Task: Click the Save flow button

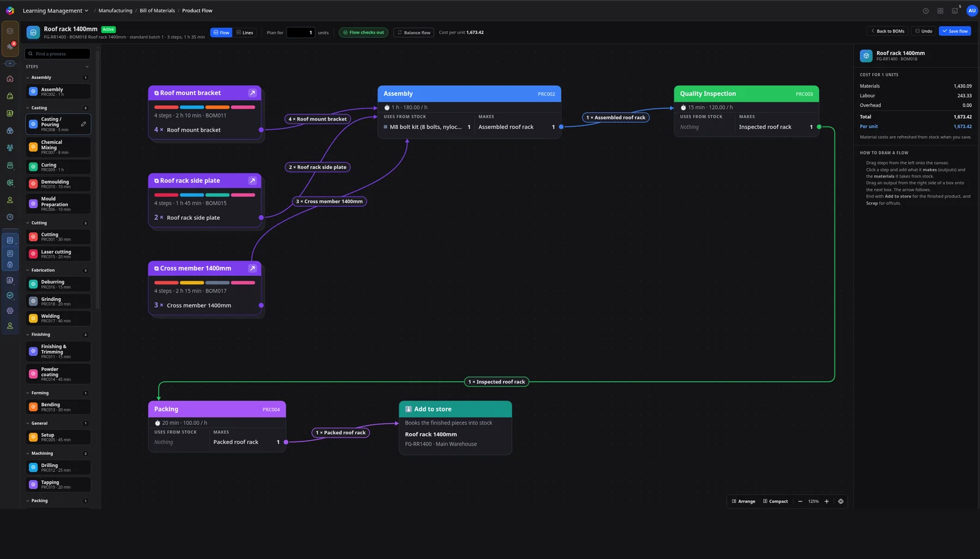Action: coord(955,31)
